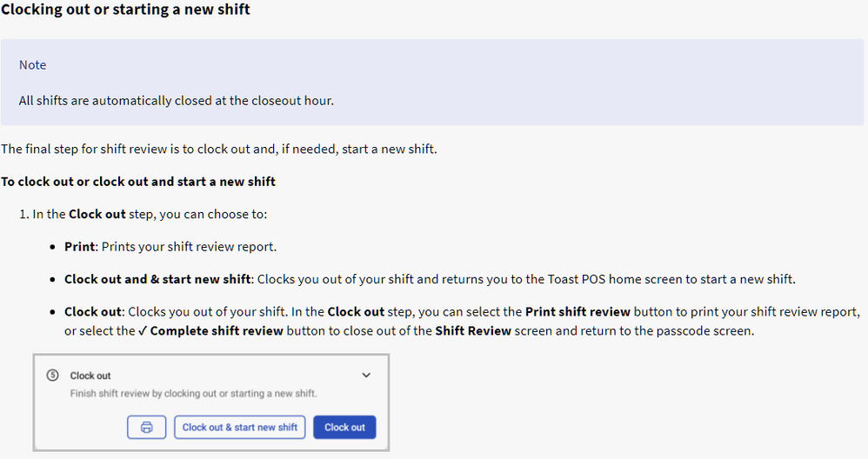Click the final step for shift review sentence
This screenshot has height=459, width=868.
point(218,150)
